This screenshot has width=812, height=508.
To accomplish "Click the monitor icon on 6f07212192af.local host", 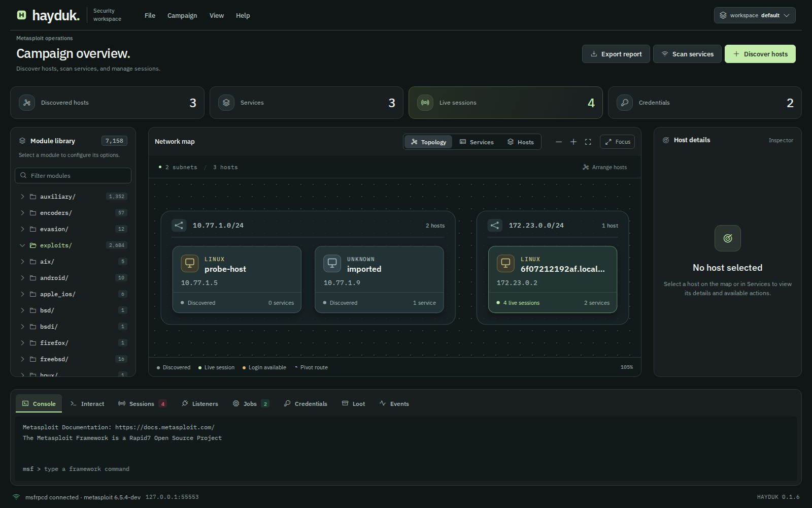I will coord(505,263).
